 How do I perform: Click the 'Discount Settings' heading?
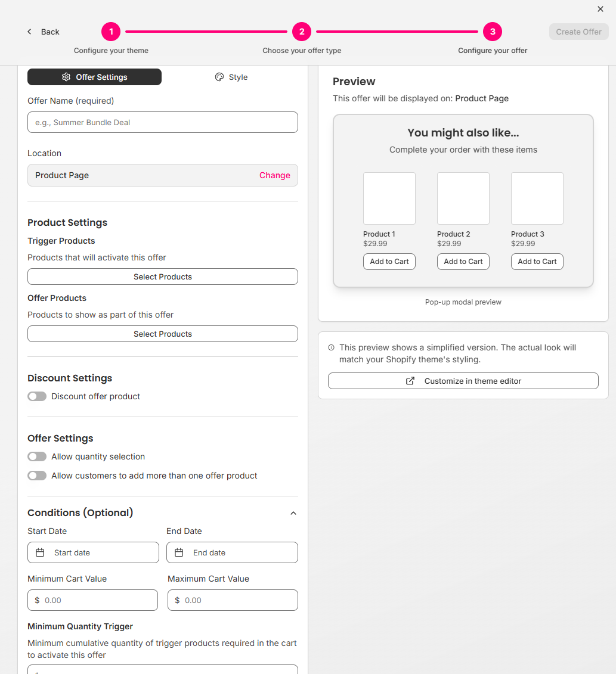[x=70, y=378]
